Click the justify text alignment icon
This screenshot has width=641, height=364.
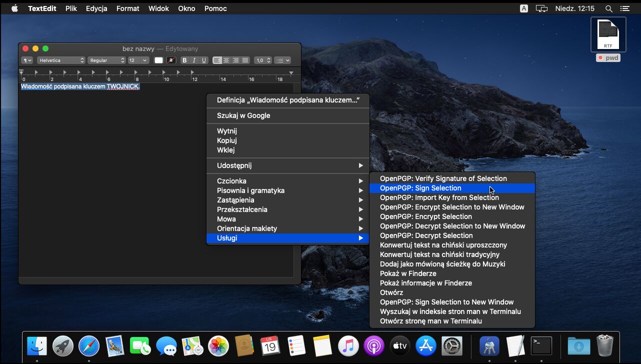pos(245,60)
